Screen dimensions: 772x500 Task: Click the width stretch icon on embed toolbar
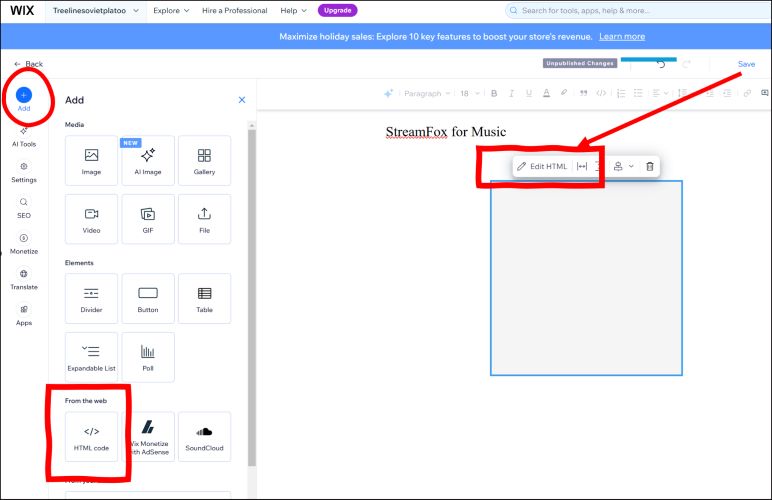click(x=582, y=166)
